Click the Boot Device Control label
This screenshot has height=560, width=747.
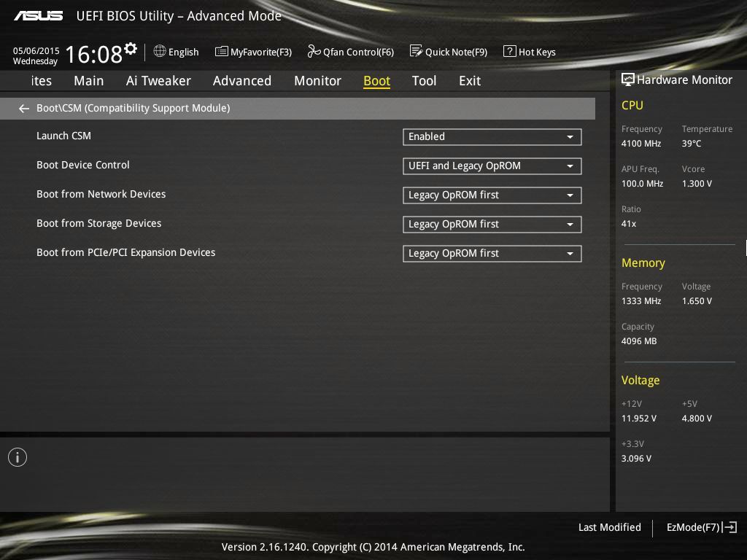[x=83, y=165]
